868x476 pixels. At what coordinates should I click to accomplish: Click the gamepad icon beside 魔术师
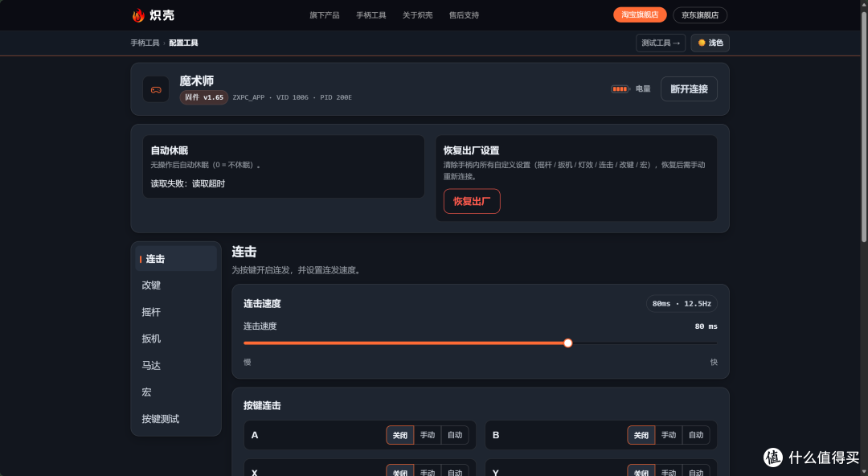click(x=156, y=89)
